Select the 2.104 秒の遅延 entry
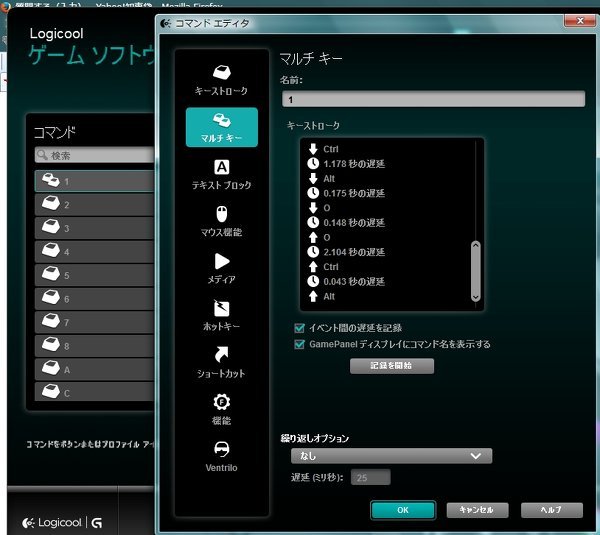Screen dimensions: 600x535 [x=346, y=252]
